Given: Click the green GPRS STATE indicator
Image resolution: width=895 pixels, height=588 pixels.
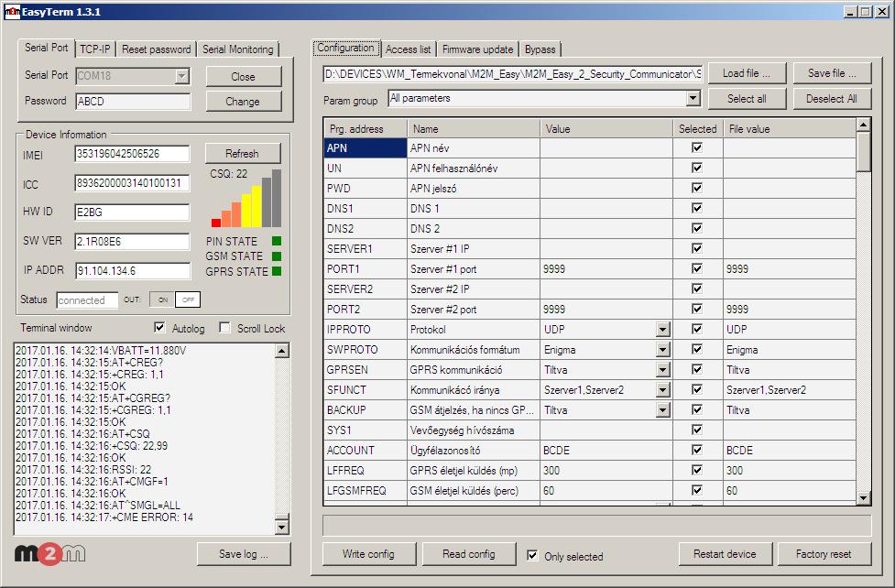Looking at the screenshot, I should [x=277, y=271].
